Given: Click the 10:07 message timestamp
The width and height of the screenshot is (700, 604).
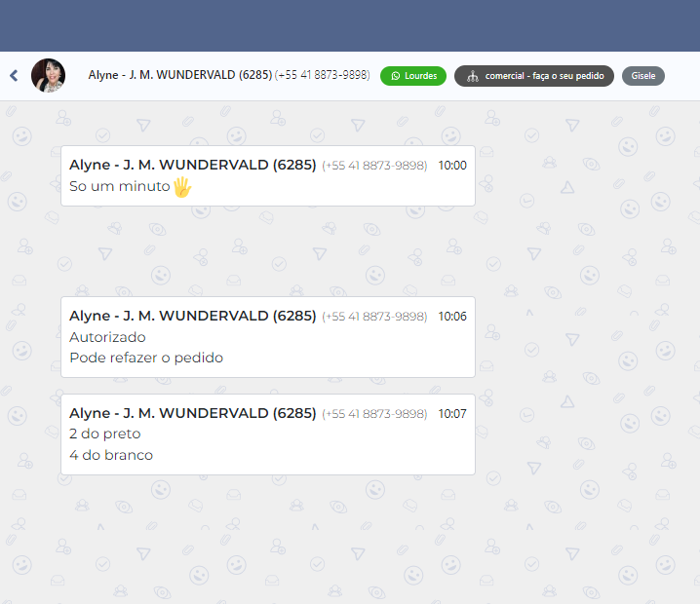Looking at the screenshot, I should pos(452,414).
